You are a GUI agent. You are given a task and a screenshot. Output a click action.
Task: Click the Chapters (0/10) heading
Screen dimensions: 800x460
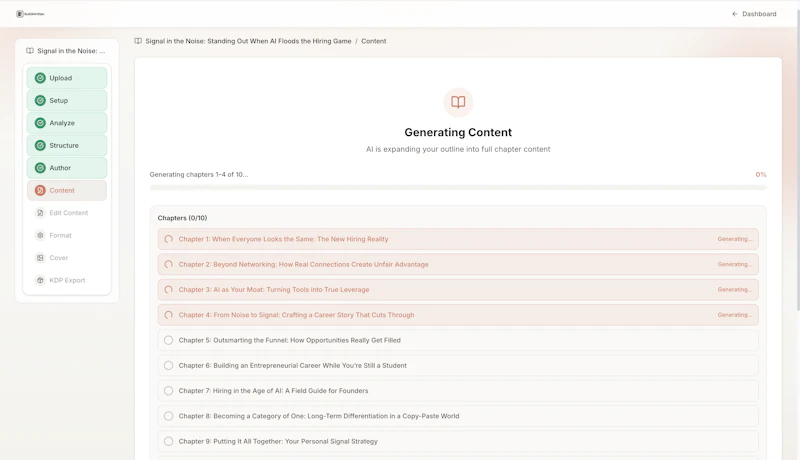(182, 218)
